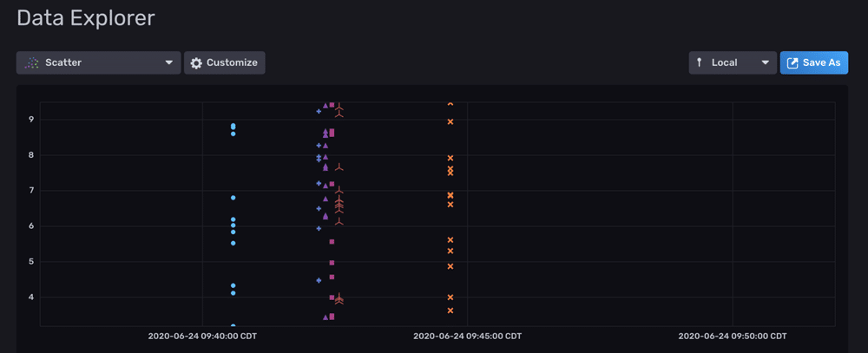Click the Scatter graph type icon
This screenshot has height=353, width=868.
click(x=32, y=62)
